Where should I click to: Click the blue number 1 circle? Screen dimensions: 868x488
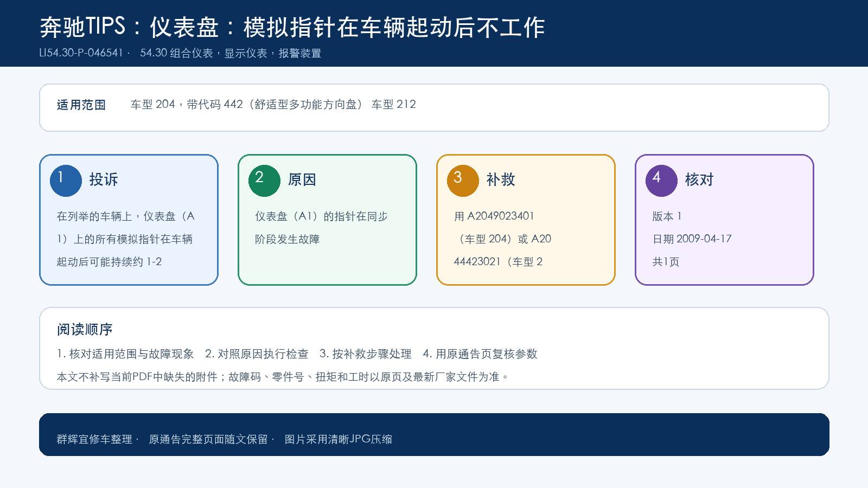[x=66, y=181]
